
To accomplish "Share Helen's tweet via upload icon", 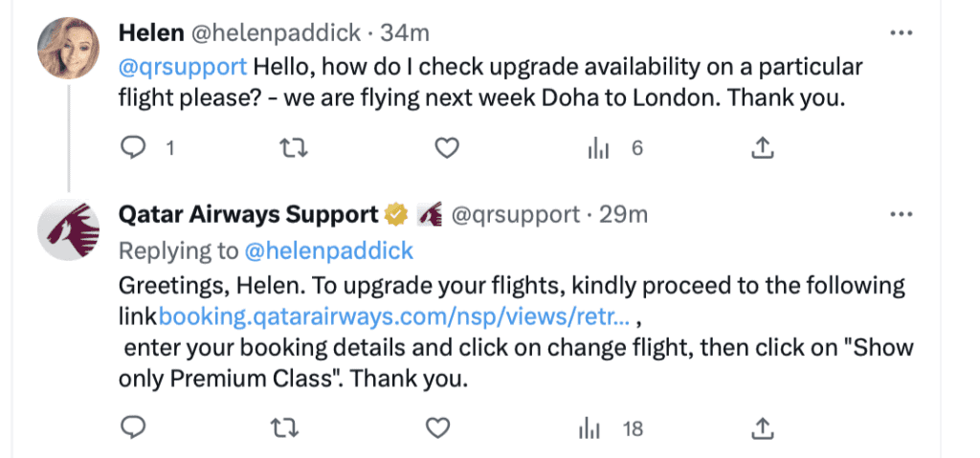I will point(761,148).
